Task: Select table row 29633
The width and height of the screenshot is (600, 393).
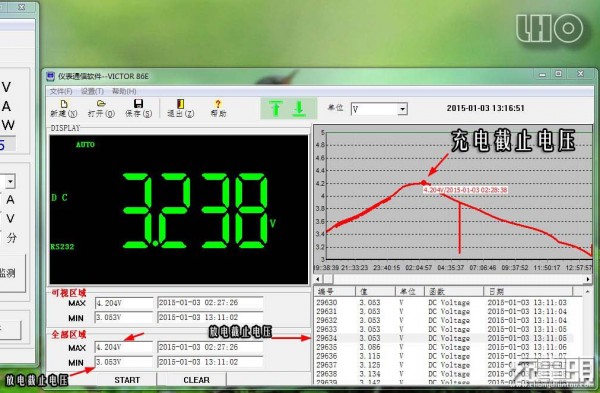Action: pyautogui.click(x=444, y=329)
